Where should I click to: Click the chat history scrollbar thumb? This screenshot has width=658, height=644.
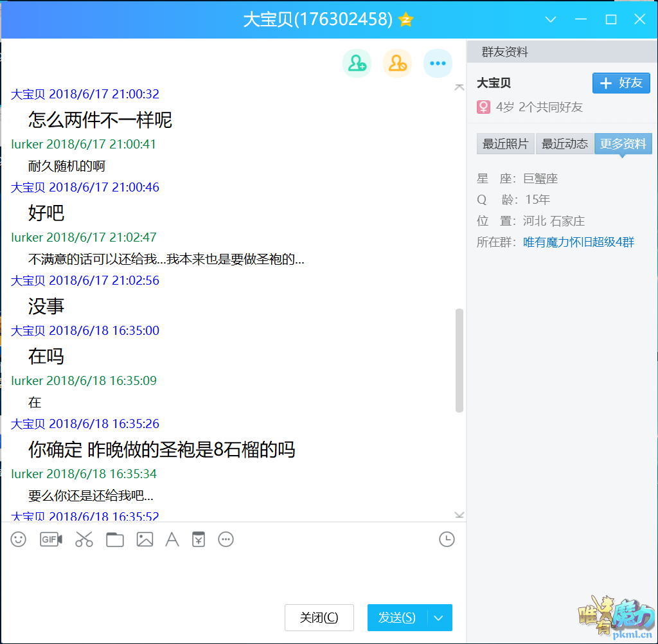click(459, 360)
